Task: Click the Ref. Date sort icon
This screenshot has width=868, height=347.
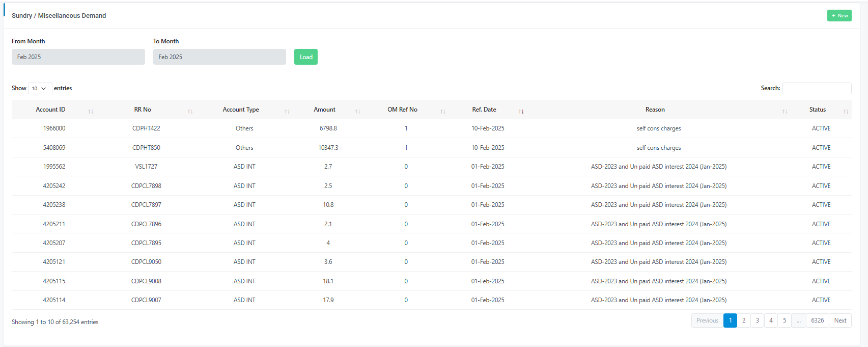Action: pos(521,111)
